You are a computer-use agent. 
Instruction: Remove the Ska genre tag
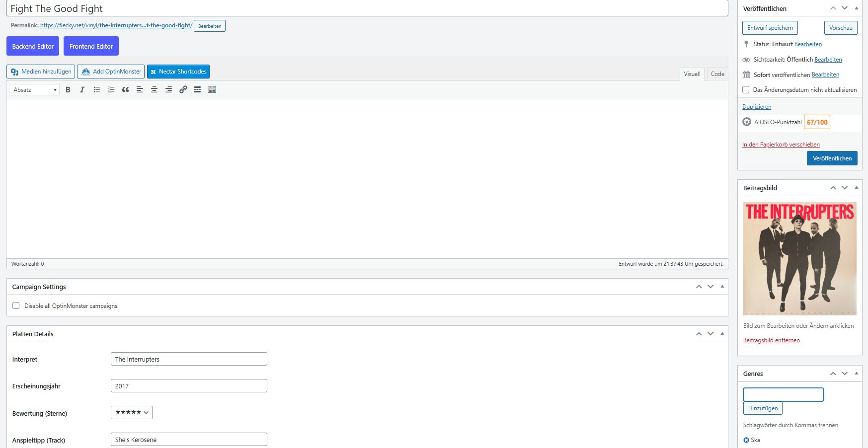[x=746, y=440]
